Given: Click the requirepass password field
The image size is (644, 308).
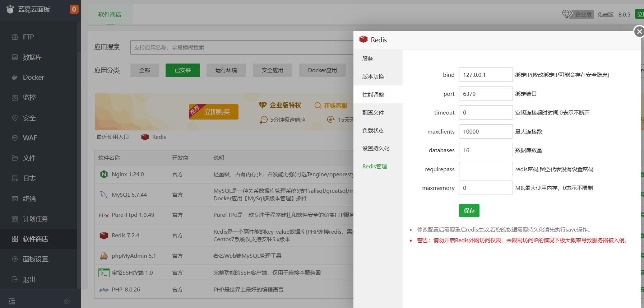Looking at the screenshot, I should coord(486,169).
